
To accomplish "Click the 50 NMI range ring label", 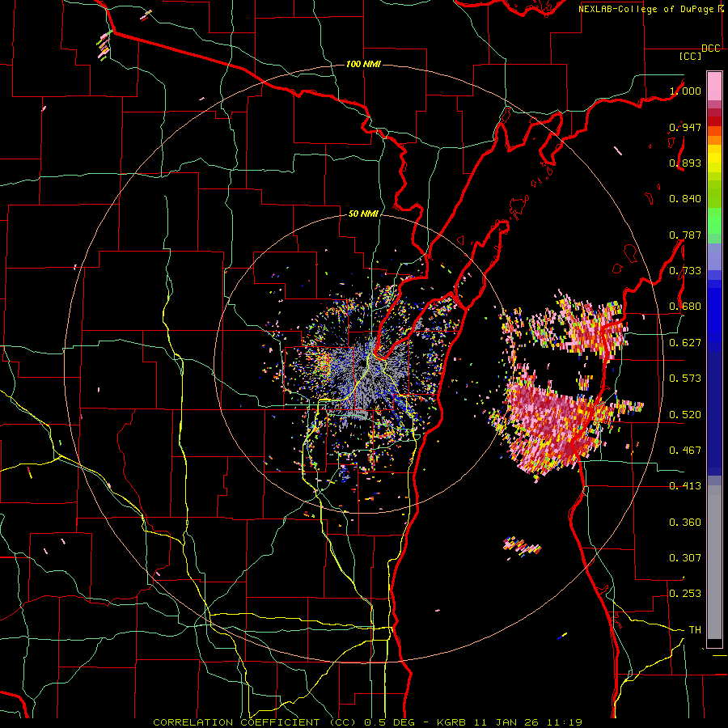I will pos(363,214).
